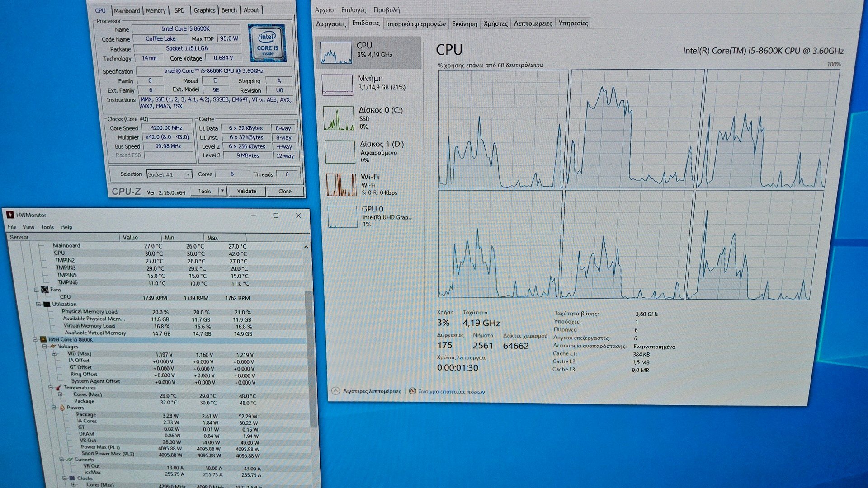
Task: Click the Utilization category icon in HWMonitor
Action: 47,304
